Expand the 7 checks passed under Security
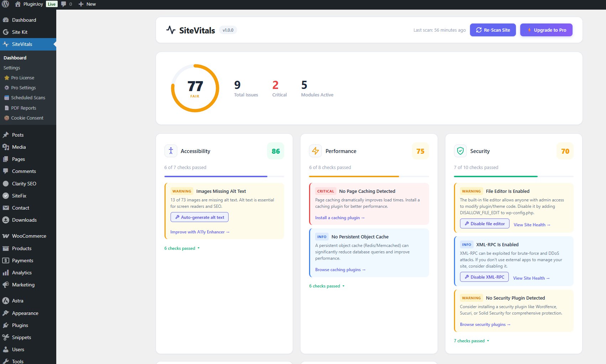Image resolution: width=606 pixels, height=364 pixels. point(471,341)
